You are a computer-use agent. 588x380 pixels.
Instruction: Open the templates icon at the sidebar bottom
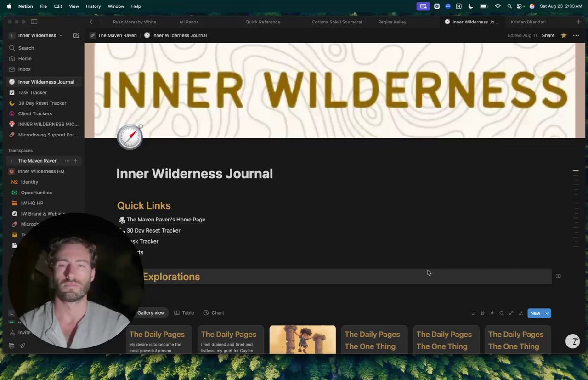click(11, 346)
